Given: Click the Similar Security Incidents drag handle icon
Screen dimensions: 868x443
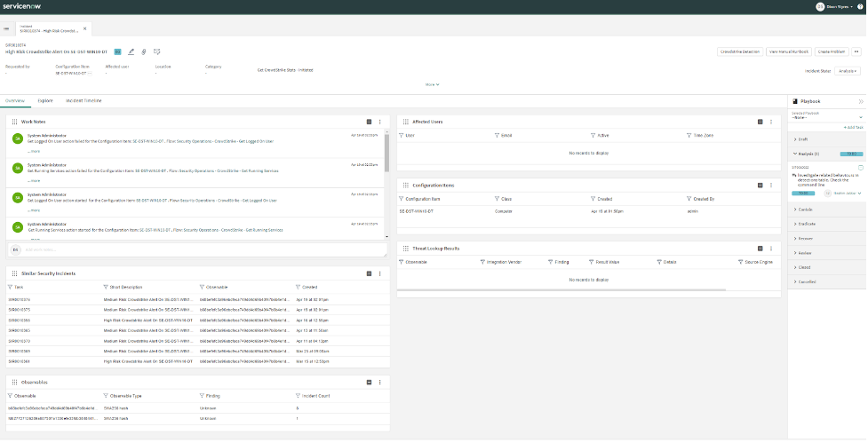Looking at the screenshot, I should click(14, 273).
